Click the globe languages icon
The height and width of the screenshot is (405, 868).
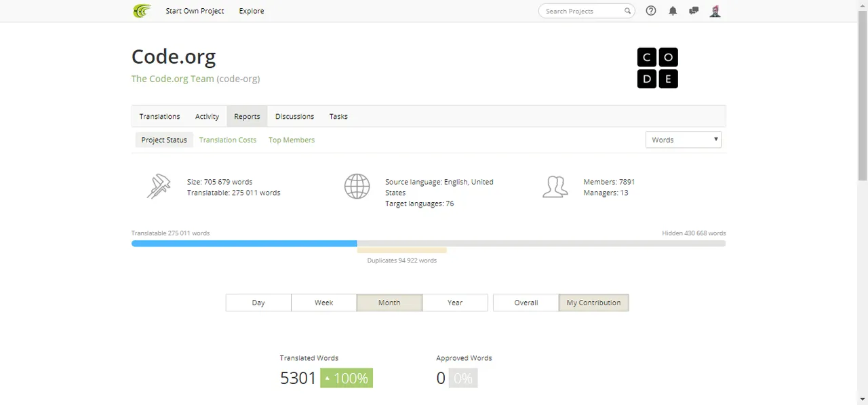[357, 187]
